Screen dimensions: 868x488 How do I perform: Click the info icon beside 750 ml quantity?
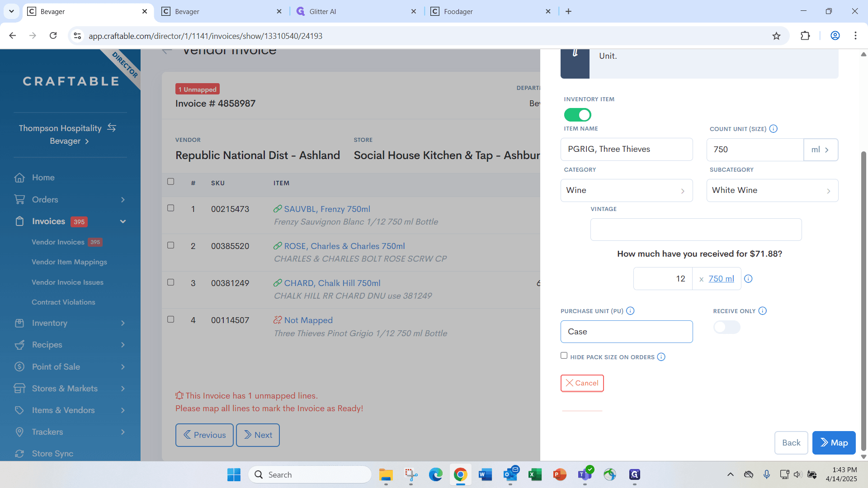point(748,279)
